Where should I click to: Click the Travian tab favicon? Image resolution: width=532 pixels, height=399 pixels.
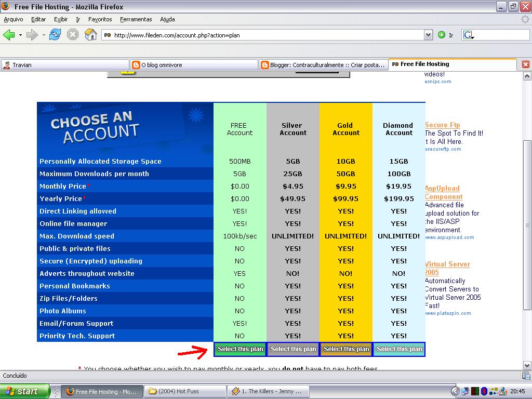coord(6,65)
